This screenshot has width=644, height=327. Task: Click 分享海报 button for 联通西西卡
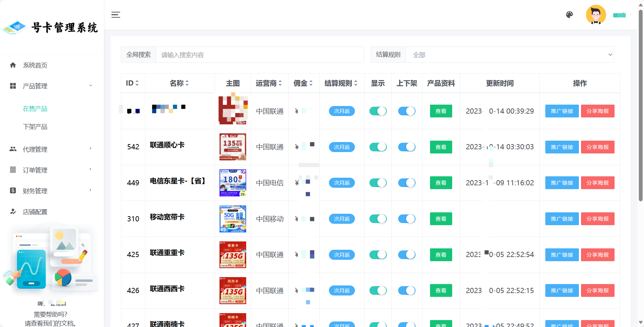pyautogui.click(x=598, y=290)
